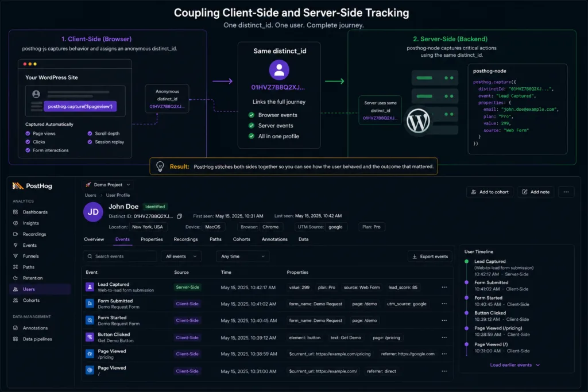
Task: Click the Add note button
Action: coord(536,192)
